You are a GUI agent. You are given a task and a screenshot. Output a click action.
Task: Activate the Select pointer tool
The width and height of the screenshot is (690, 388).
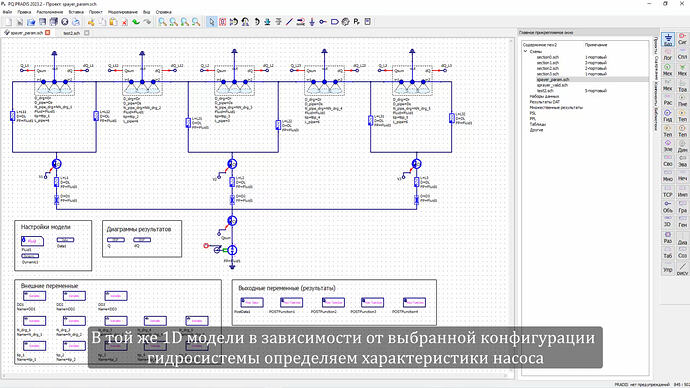click(212, 22)
